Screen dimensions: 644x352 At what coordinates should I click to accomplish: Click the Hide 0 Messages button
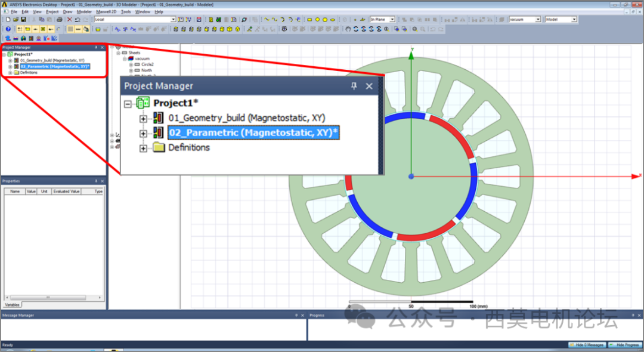(587, 345)
